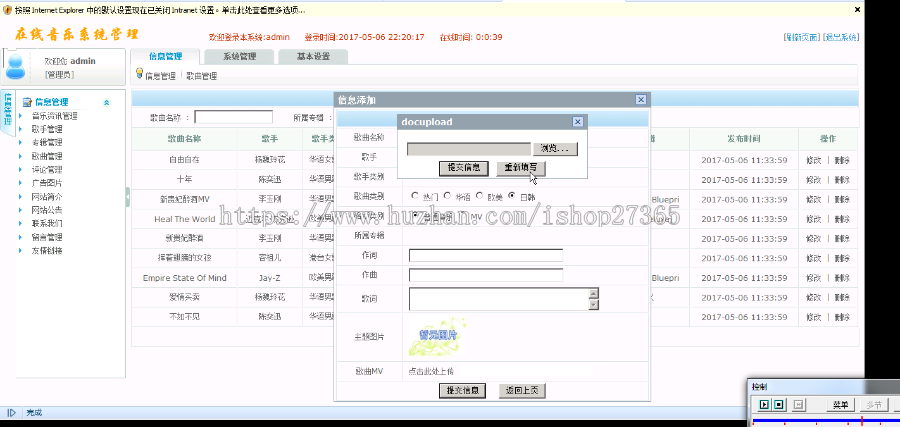Focus the 歌词 text area
This screenshot has height=427, width=900.
pyautogui.click(x=499, y=299)
